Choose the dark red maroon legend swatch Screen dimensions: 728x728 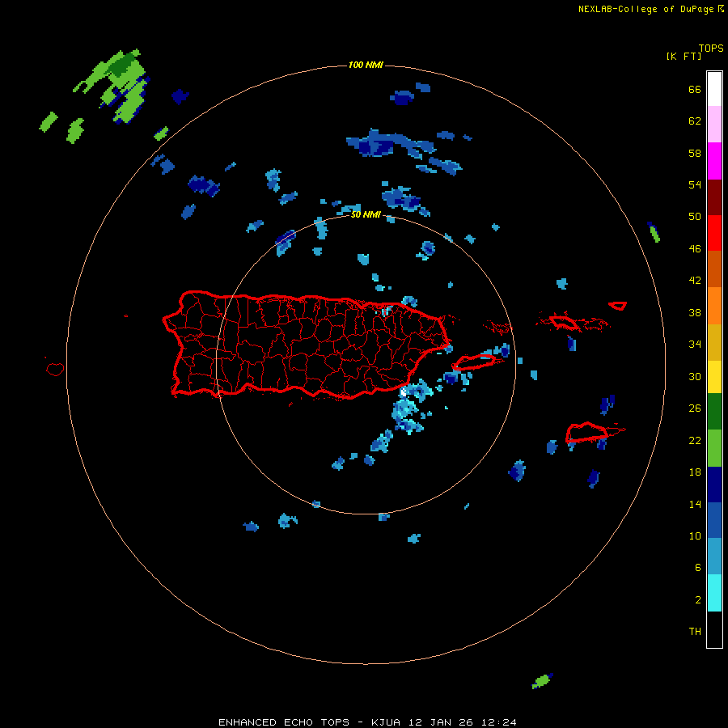point(714,197)
